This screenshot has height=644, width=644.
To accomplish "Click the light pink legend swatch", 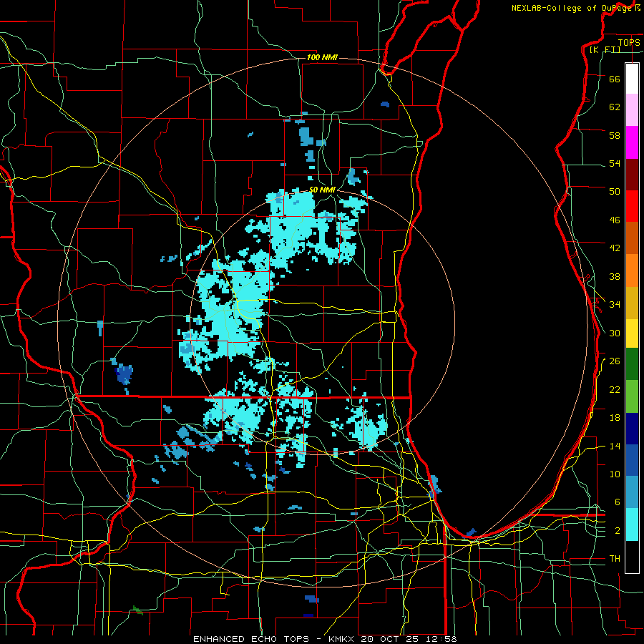I will pos(632,110).
